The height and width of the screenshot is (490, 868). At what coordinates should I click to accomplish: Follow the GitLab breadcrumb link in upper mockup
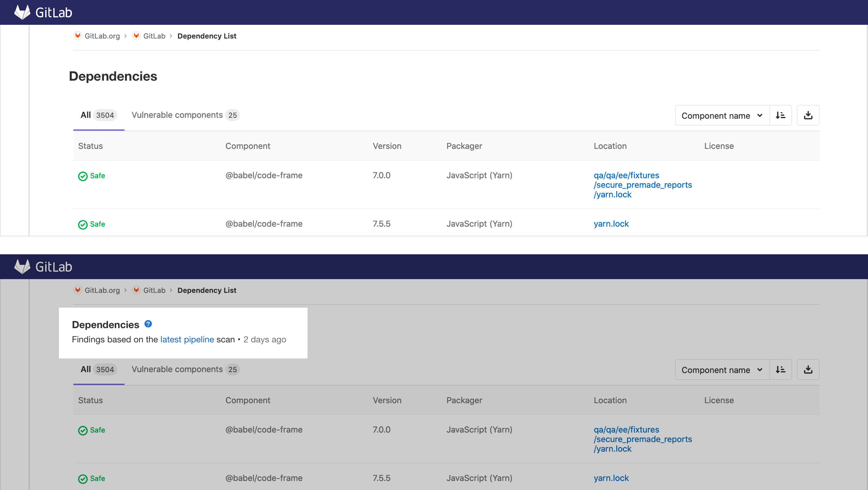(x=154, y=36)
